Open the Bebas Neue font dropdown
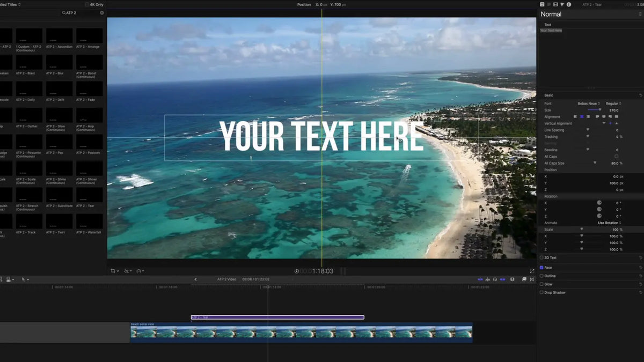The width and height of the screenshot is (644, 362). click(588, 104)
